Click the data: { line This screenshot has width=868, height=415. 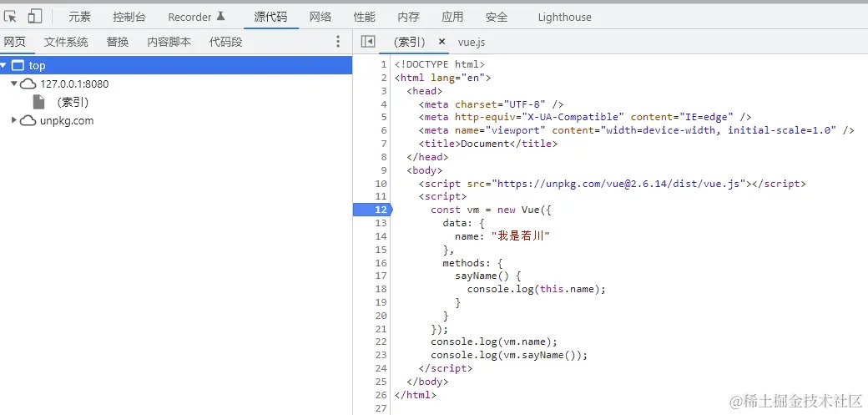[x=463, y=223]
